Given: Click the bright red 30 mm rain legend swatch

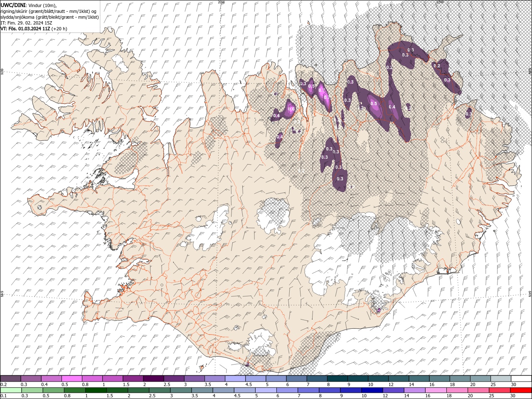Looking at the screenshot, I should 521,390.
